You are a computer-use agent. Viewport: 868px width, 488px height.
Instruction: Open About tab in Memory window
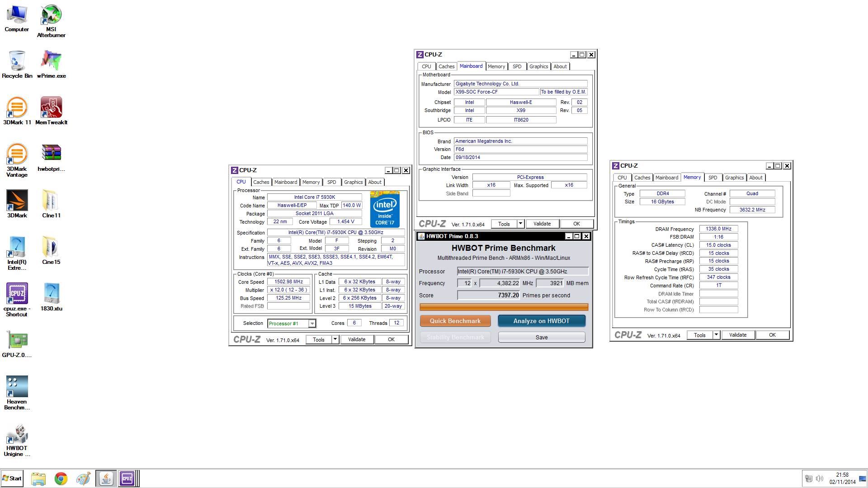(755, 178)
